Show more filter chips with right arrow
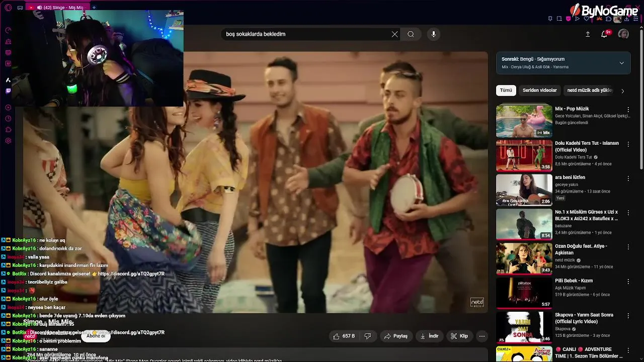The width and height of the screenshot is (644, 362). tap(622, 91)
